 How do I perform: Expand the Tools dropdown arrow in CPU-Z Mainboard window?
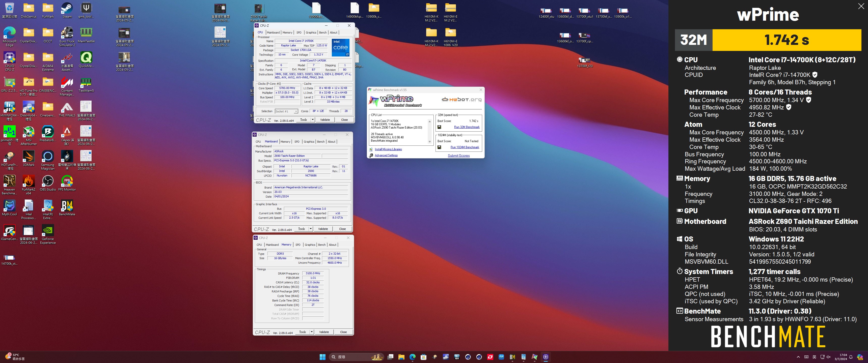(x=311, y=229)
